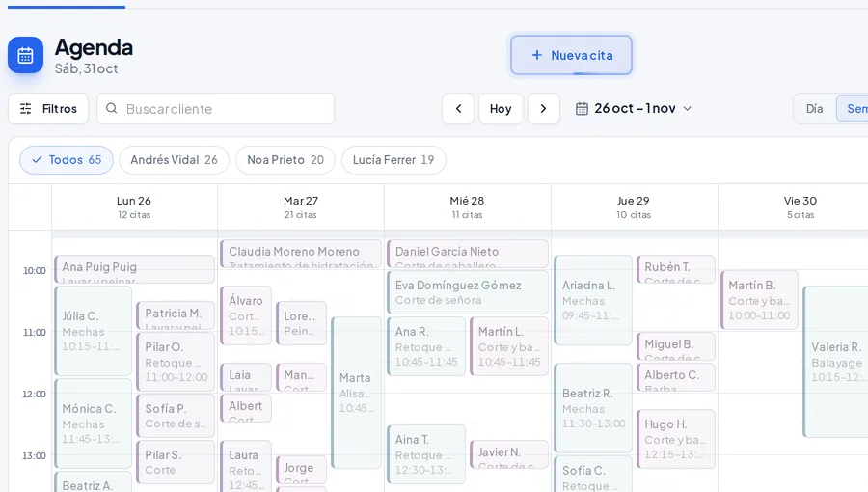
Task: Open Javier N. appointment
Action: pyautogui.click(x=509, y=454)
